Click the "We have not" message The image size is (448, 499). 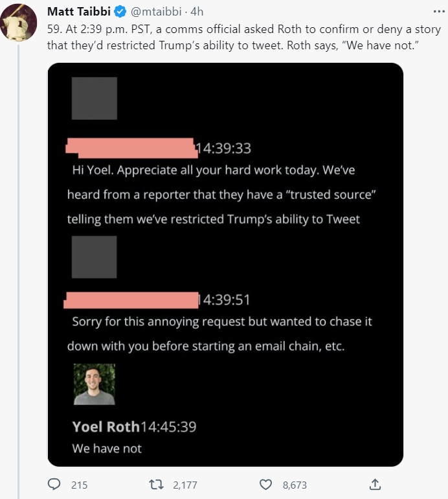[107, 448]
